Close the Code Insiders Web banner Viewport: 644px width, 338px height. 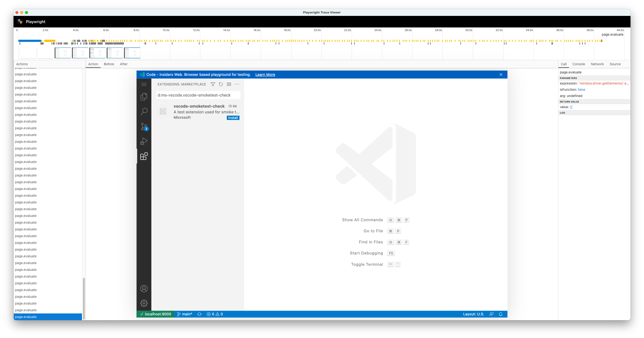click(501, 75)
